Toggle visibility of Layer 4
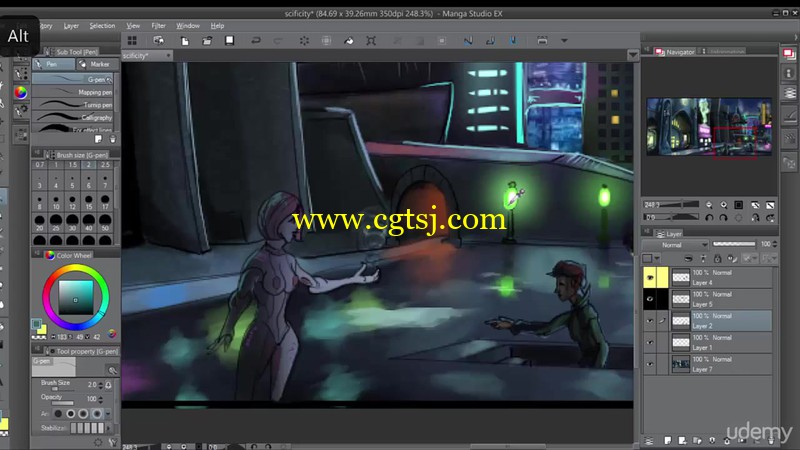 click(x=649, y=278)
